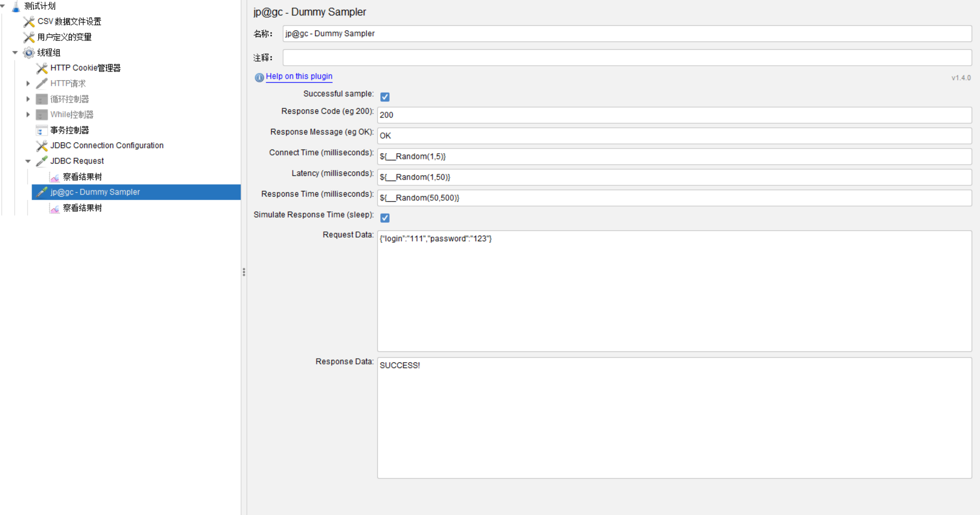980x515 pixels.
Task: Click the Response Code field showing 200
Action: coord(674,115)
